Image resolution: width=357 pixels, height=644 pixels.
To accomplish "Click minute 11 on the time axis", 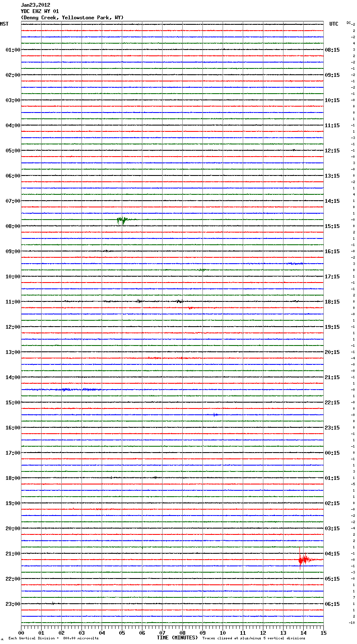I will point(243,633).
